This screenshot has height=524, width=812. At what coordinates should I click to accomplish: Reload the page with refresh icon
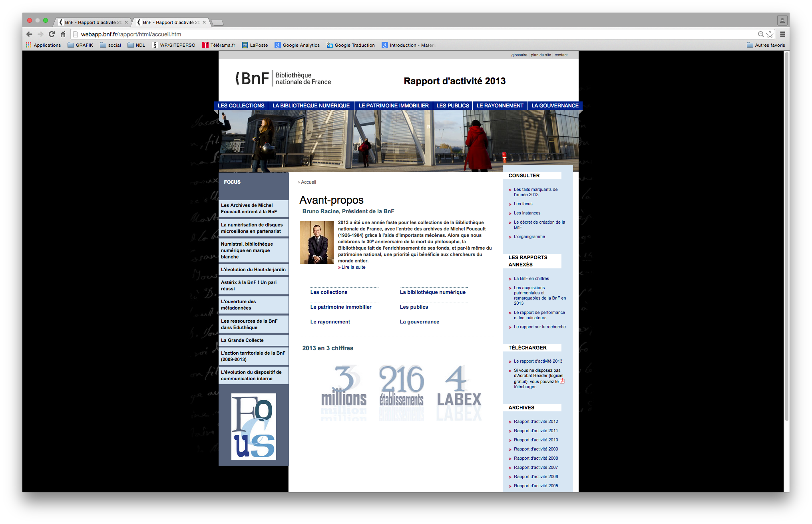pyautogui.click(x=52, y=34)
